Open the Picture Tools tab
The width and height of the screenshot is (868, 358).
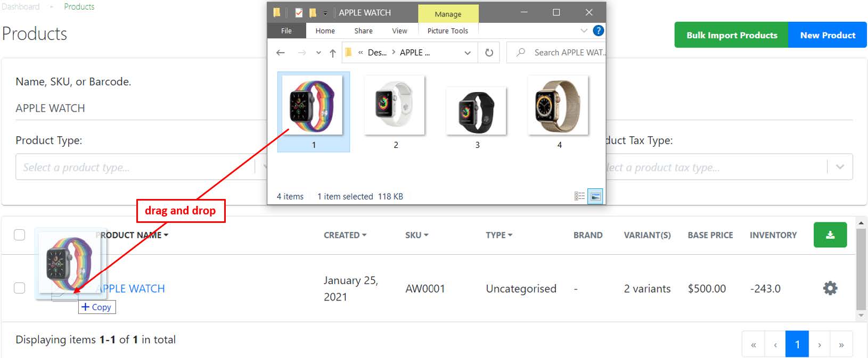[448, 31]
